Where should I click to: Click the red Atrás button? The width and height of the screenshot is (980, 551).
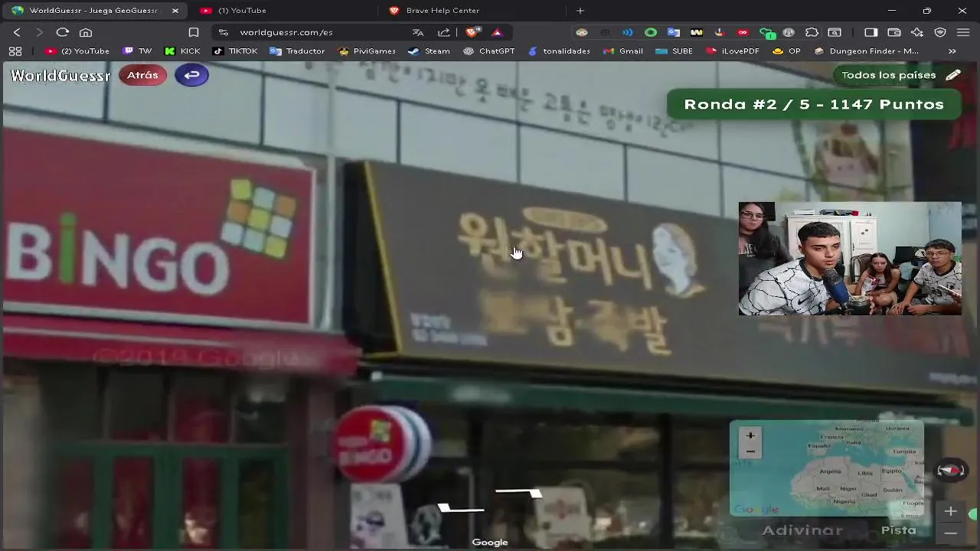(x=142, y=75)
